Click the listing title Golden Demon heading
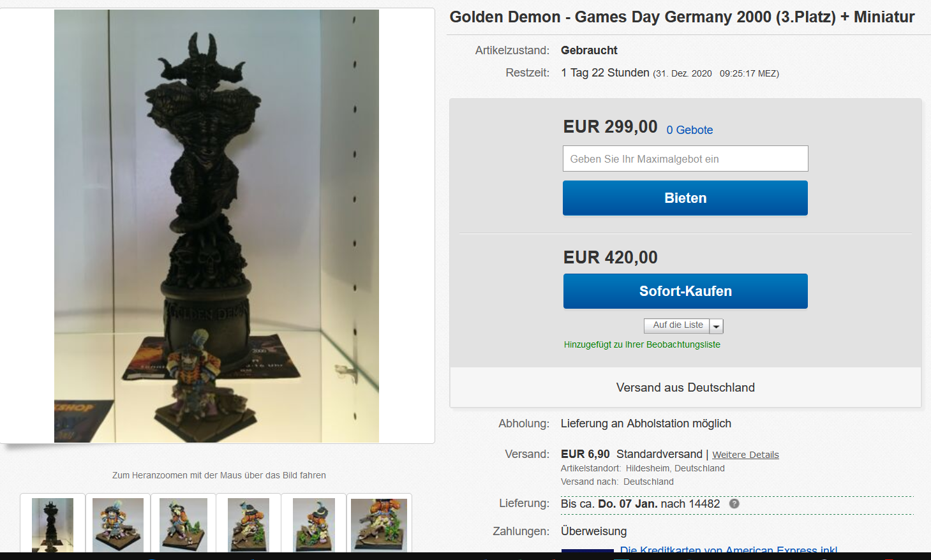 pyautogui.click(x=682, y=17)
